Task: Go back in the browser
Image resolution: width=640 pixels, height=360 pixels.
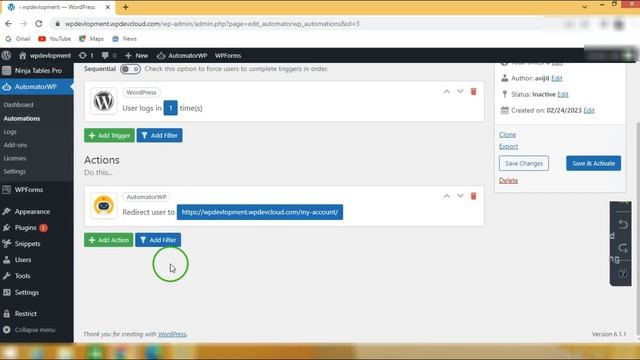Action: (x=9, y=24)
